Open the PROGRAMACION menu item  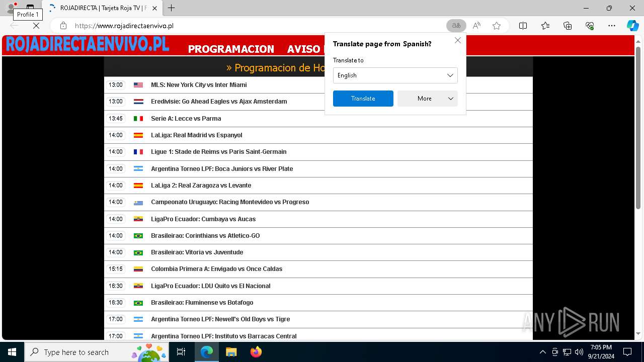pyautogui.click(x=231, y=49)
